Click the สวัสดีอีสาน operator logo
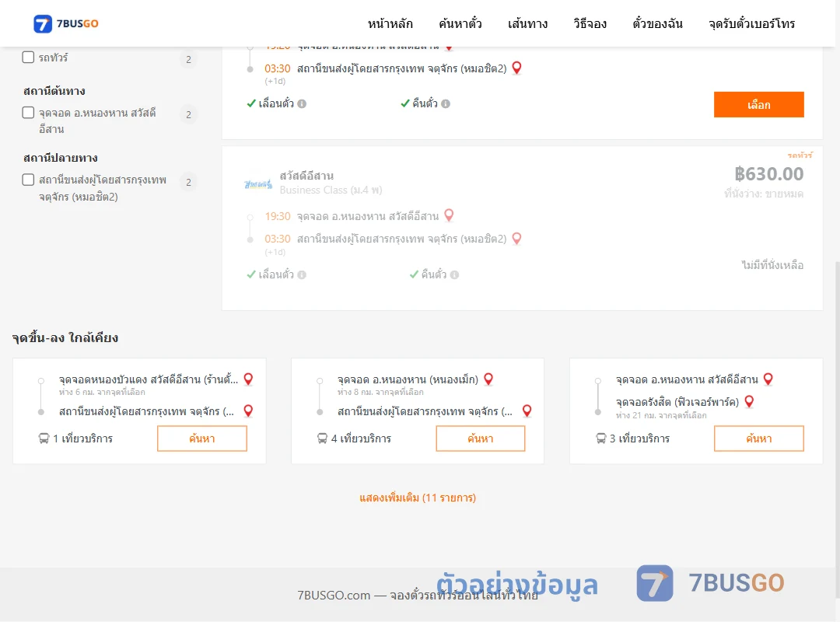The image size is (840, 622). pyautogui.click(x=258, y=184)
